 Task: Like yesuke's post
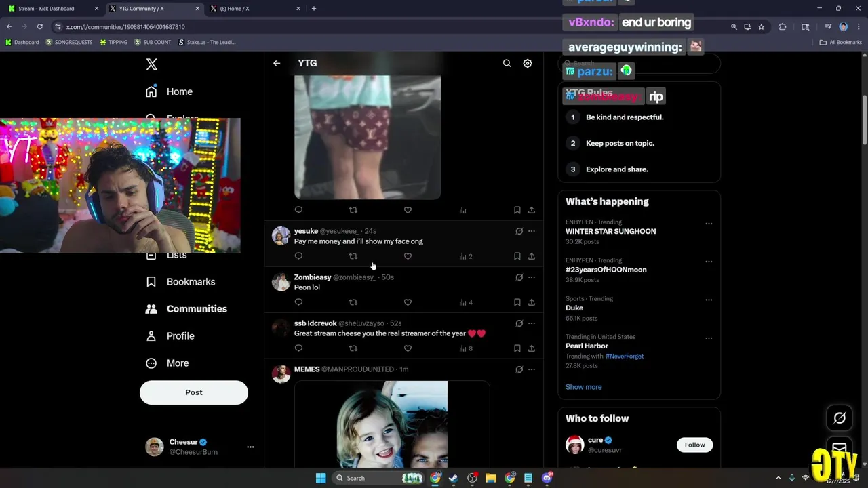[x=408, y=256]
